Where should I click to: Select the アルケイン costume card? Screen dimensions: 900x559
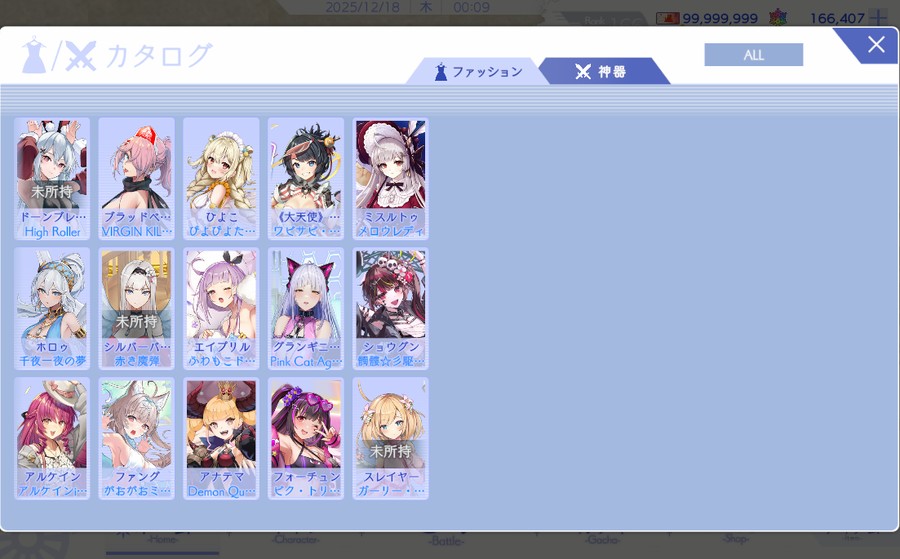click(x=52, y=438)
